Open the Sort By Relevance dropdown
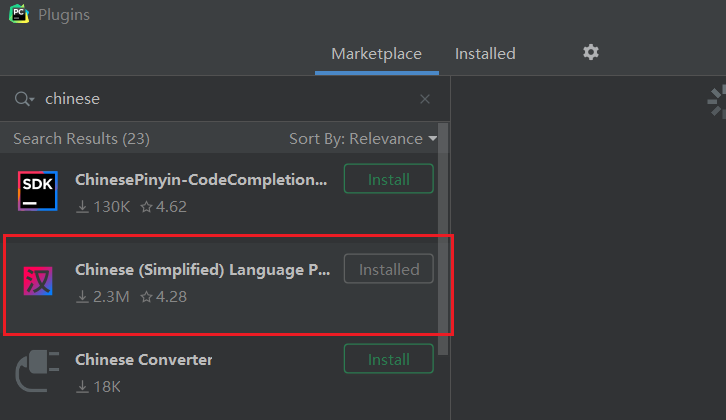 [363, 139]
